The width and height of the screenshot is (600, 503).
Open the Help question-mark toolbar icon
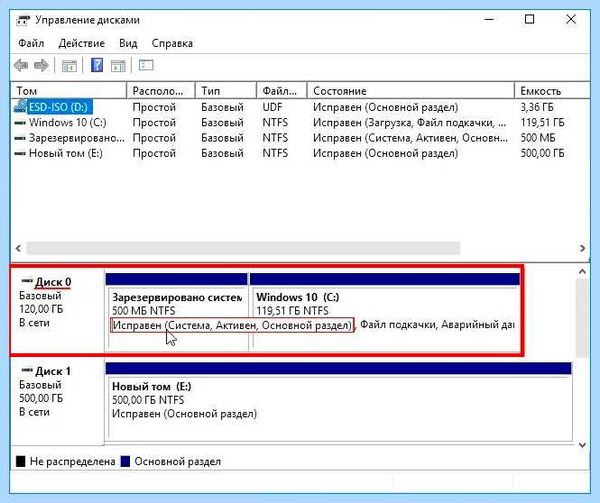pyautogui.click(x=97, y=65)
